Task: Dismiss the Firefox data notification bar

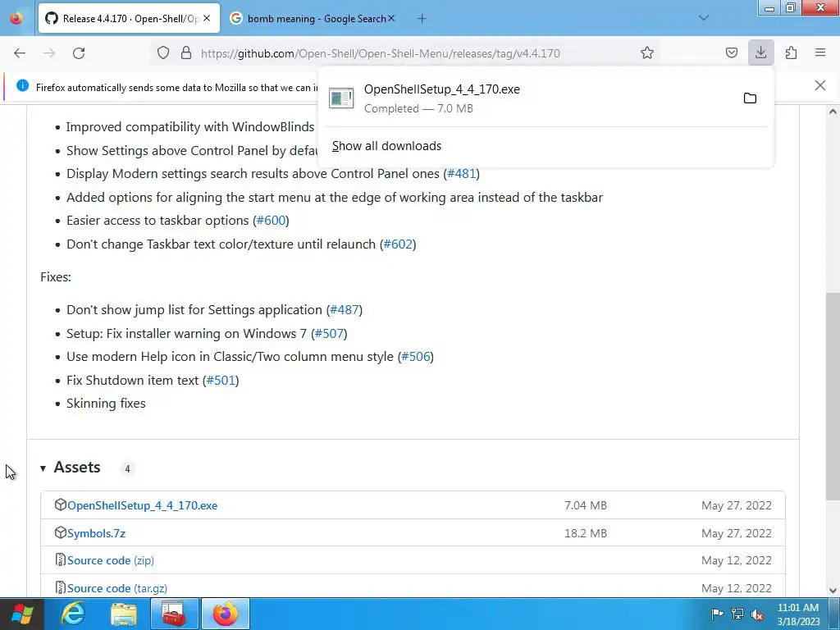Action: coord(820,85)
